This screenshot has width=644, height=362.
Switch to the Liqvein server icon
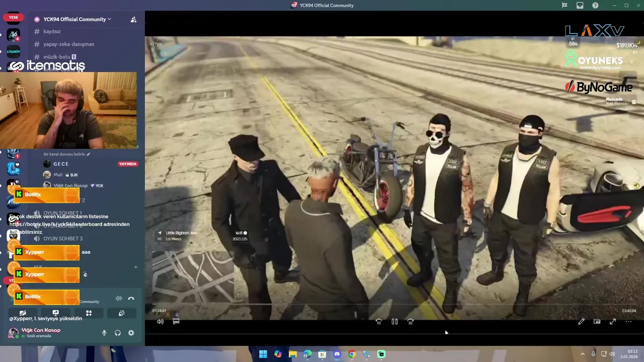click(14, 51)
